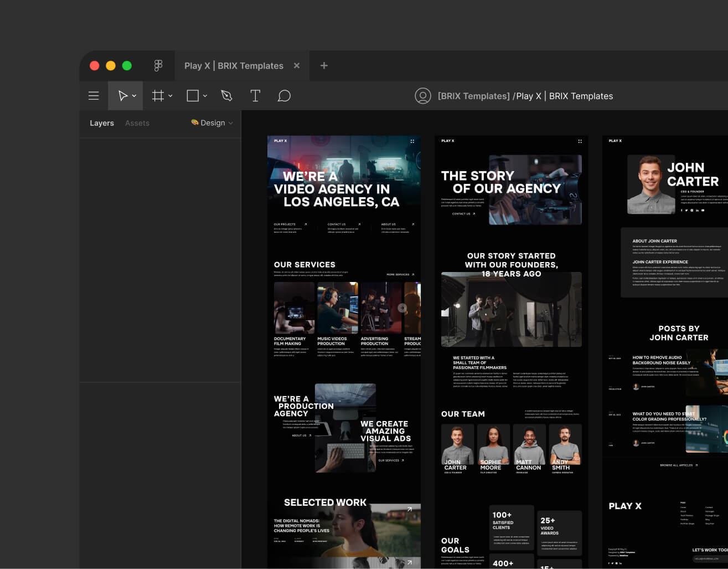Image resolution: width=728 pixels, height=569 pixels.
Task: Open the Move tool dropdown chevron
Action: (x=133, y=95)
